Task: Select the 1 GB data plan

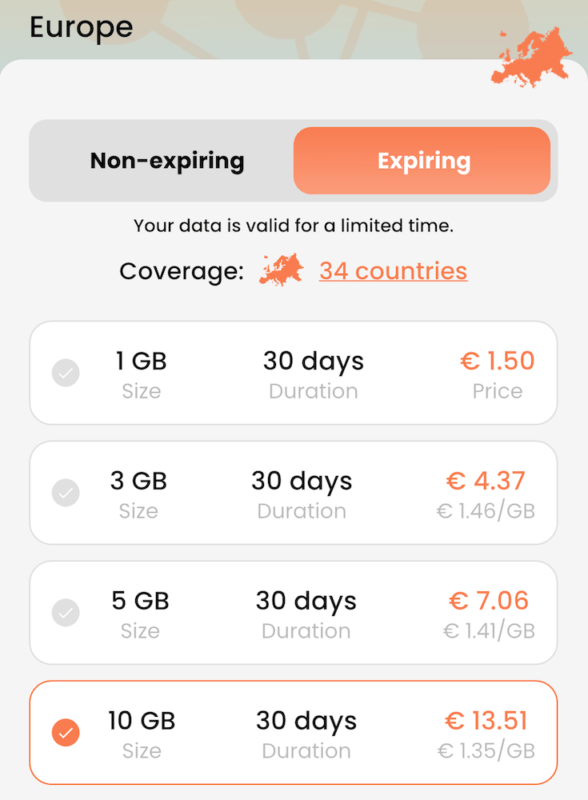Action: [x=294, y=373]
